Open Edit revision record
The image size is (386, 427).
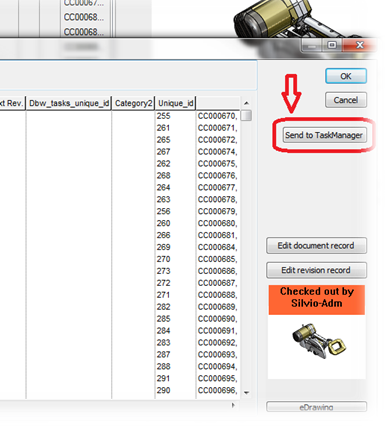[316, 270]
